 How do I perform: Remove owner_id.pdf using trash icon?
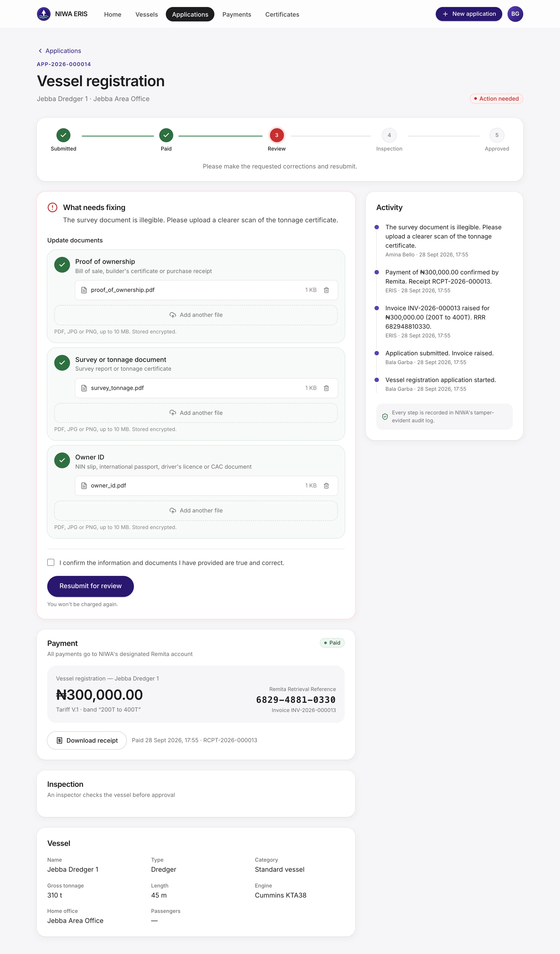326,486
